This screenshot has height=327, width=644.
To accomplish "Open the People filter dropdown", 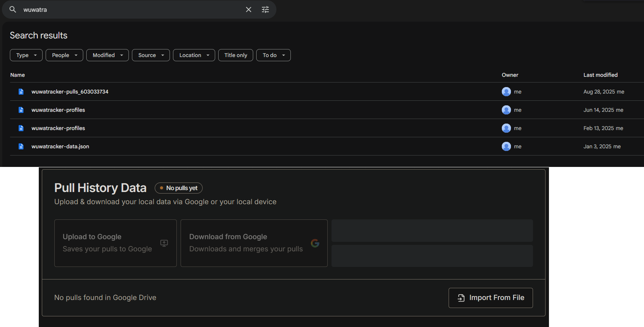I will coord(64,55).
